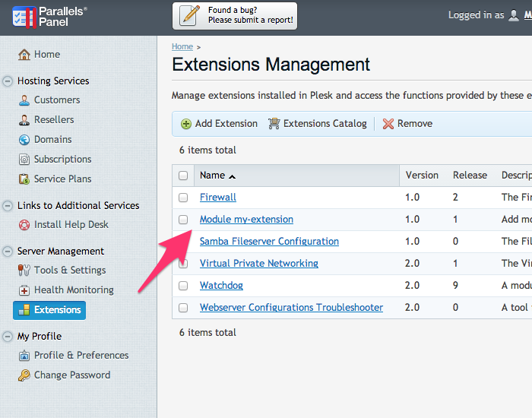Open Module my-extension link
Image resolution: width=532 pixels, height=418 pixels.
pyautogui.click(x=246, y=220)
